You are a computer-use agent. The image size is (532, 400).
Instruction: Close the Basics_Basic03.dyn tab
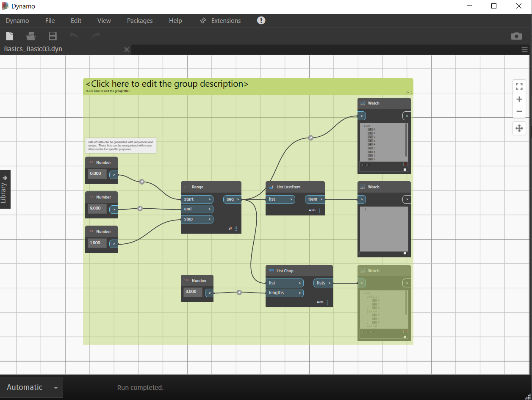(x=126, y=50)
